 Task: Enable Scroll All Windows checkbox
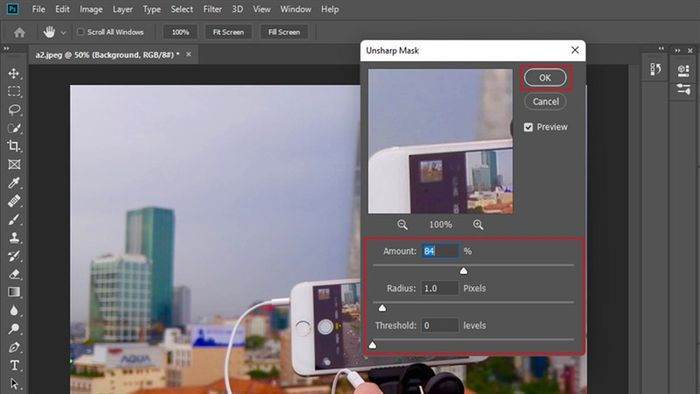(80, 32)
